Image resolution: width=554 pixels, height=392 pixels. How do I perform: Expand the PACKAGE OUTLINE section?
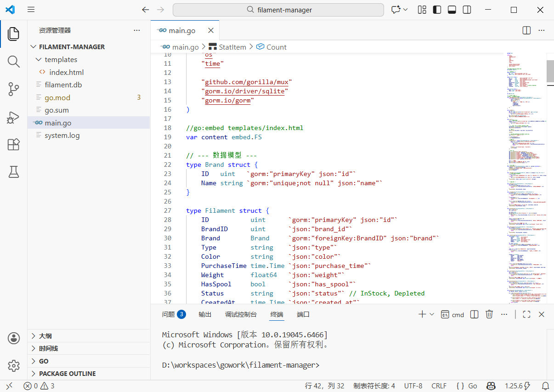(x=67, y=374)
